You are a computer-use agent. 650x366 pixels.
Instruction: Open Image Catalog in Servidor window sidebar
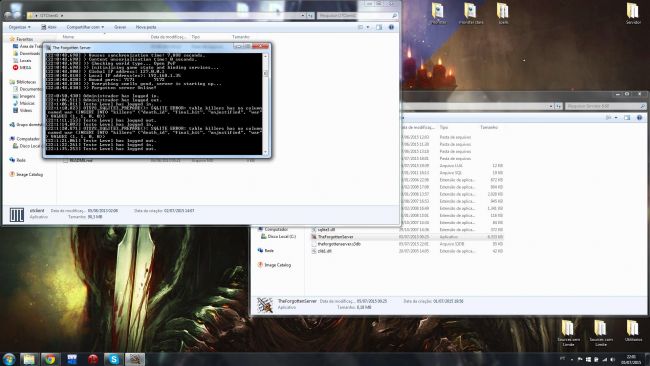tap(274, 265)
